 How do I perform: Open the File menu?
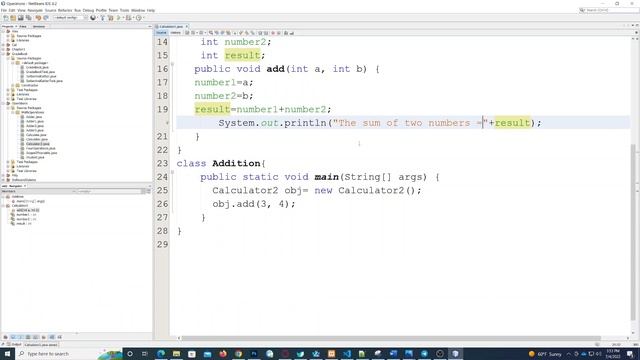pos(4,10)
